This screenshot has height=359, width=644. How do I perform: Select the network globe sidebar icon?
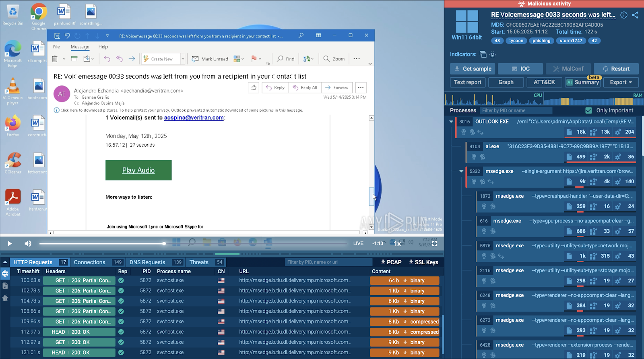click(5, 274)
